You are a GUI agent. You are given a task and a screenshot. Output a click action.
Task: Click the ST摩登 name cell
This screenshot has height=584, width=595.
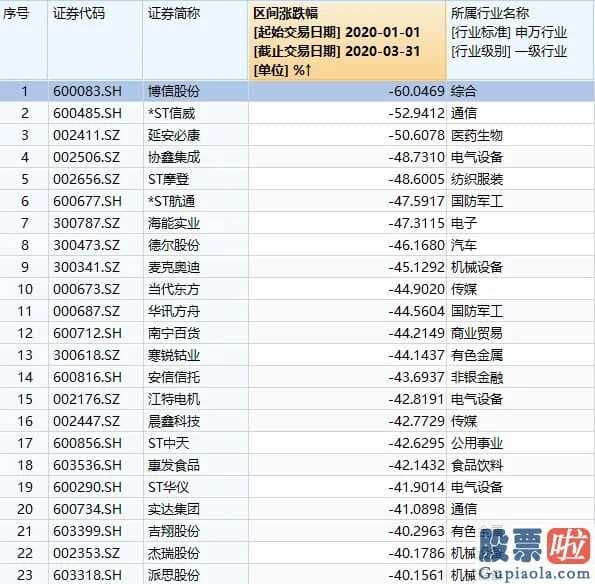pyautogui.click(x=168, y=179)
